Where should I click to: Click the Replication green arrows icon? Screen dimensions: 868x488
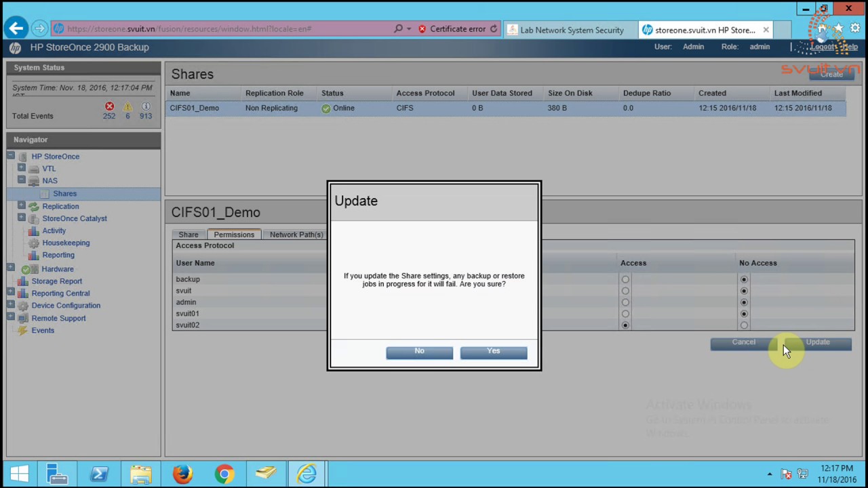coord(34,207)
